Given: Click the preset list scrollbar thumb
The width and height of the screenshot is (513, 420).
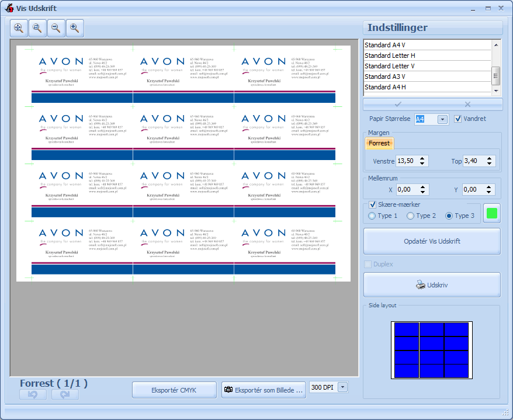Looking at the screenshot, I should 496,75.
